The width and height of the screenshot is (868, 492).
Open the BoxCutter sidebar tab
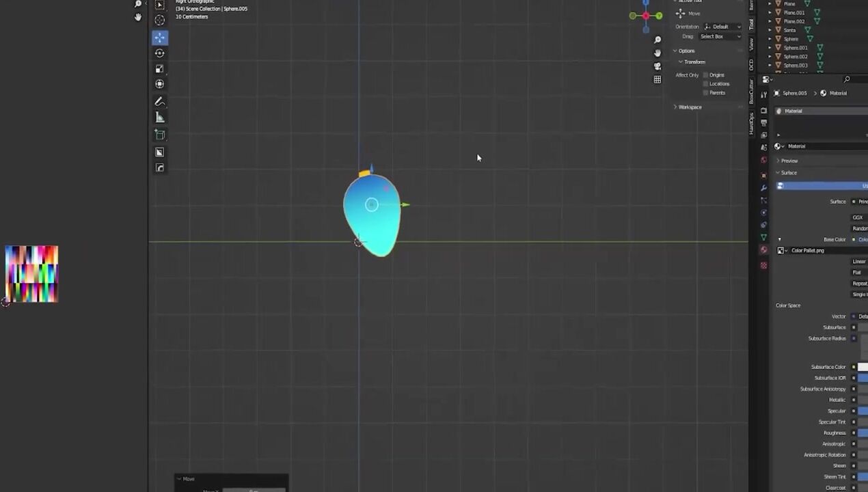point(751,91)
